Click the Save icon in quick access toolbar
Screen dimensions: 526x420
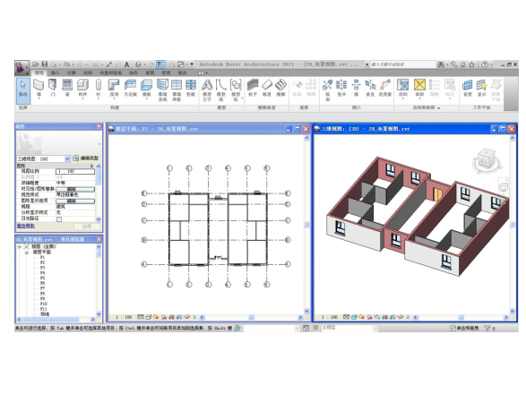coord(44,64)
